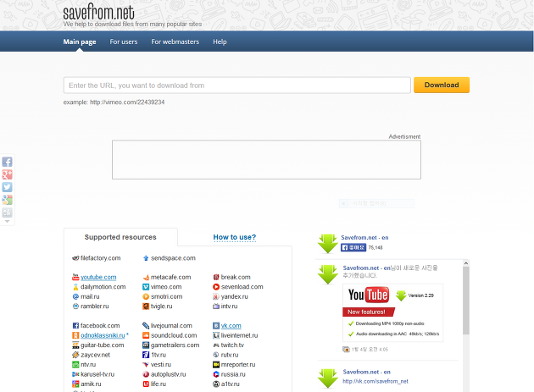Follow the http://vk.com/savefrom_net link
The height and width of the screenshot is (392, 534).
click(x=375, y=382)
